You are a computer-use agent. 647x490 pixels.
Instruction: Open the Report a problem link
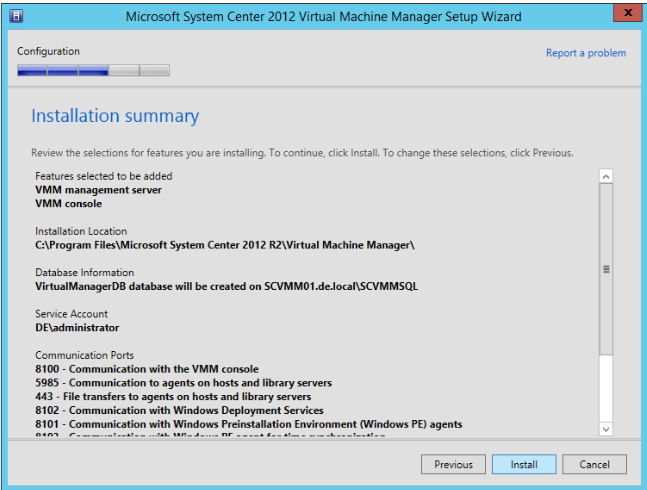coord(586,53)
